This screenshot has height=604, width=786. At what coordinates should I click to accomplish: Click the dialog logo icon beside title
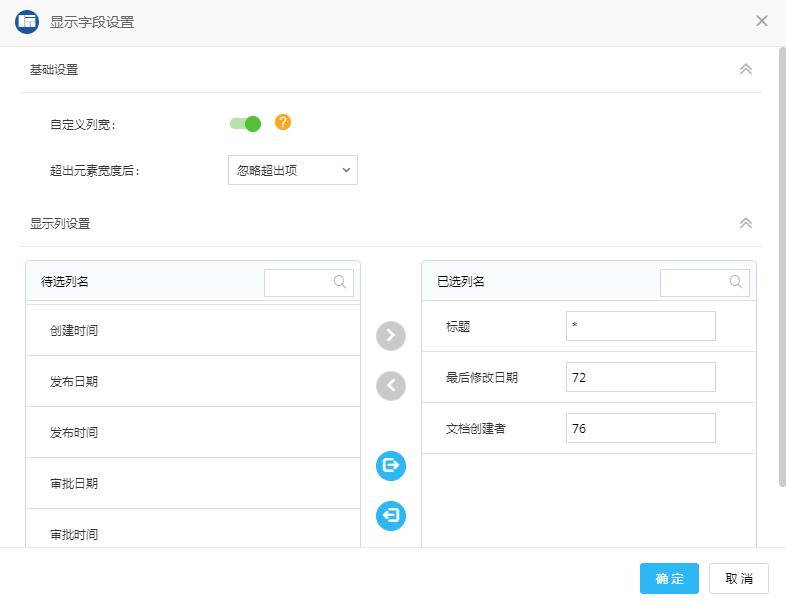[x=27, y=21]
